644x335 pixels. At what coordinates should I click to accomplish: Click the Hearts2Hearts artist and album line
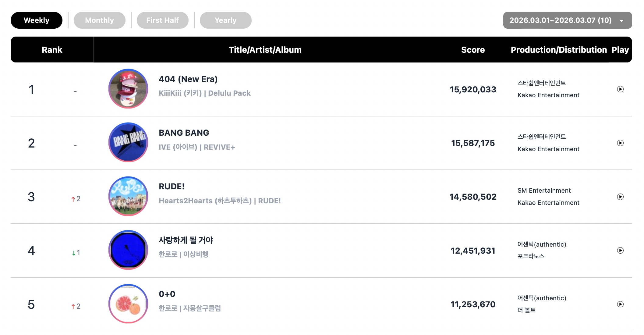point(220,201)
